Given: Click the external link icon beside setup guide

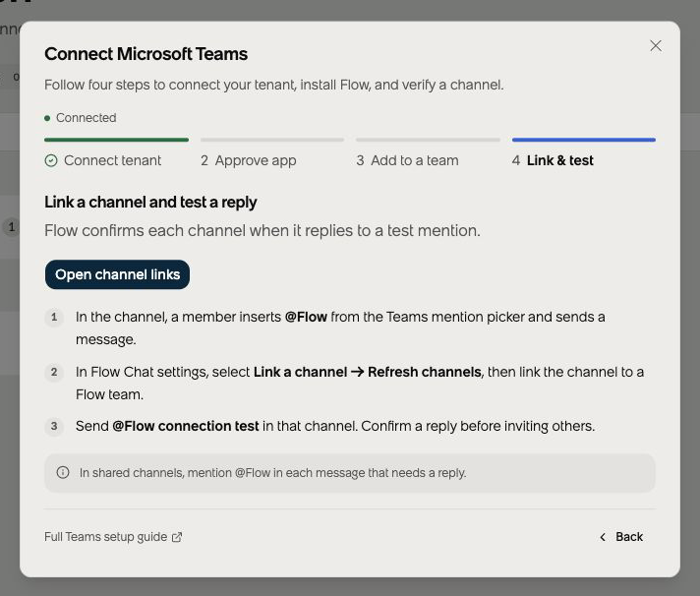Looking at the screenshot, I should tap(177, 537).
